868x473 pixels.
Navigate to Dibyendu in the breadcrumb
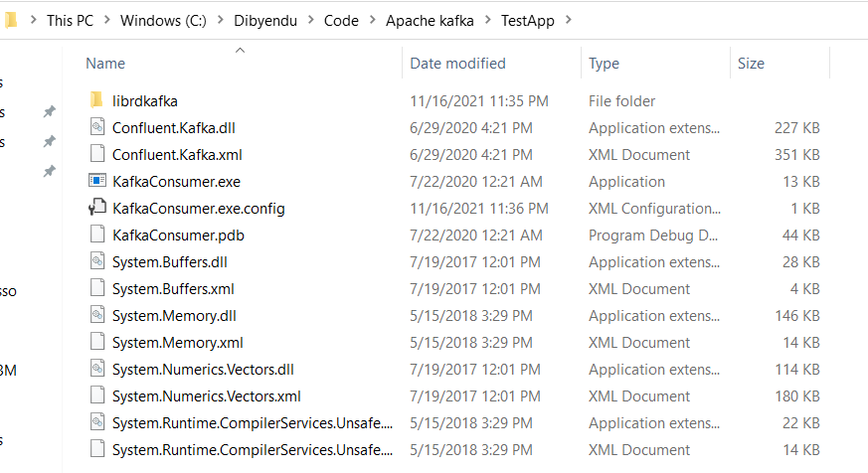pos(265,21)
